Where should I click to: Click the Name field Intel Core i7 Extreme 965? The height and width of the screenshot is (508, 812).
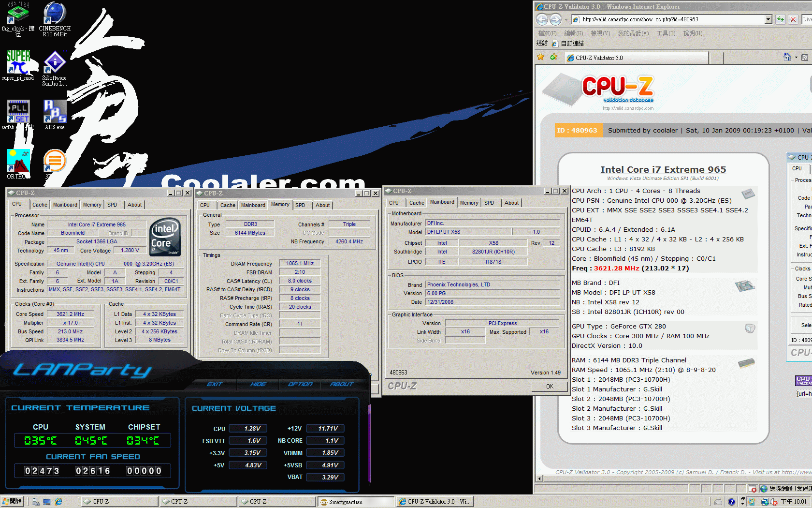pos(97,224)
